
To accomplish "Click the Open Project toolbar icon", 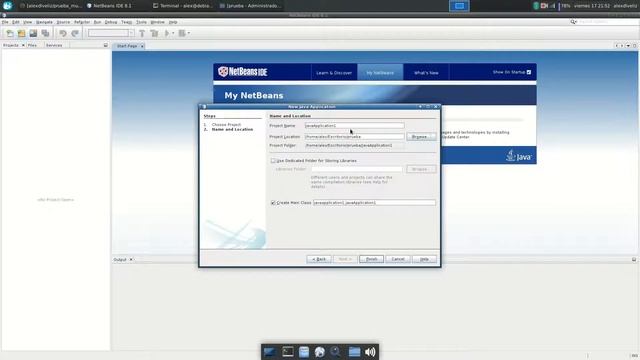I will click(33, 33).
